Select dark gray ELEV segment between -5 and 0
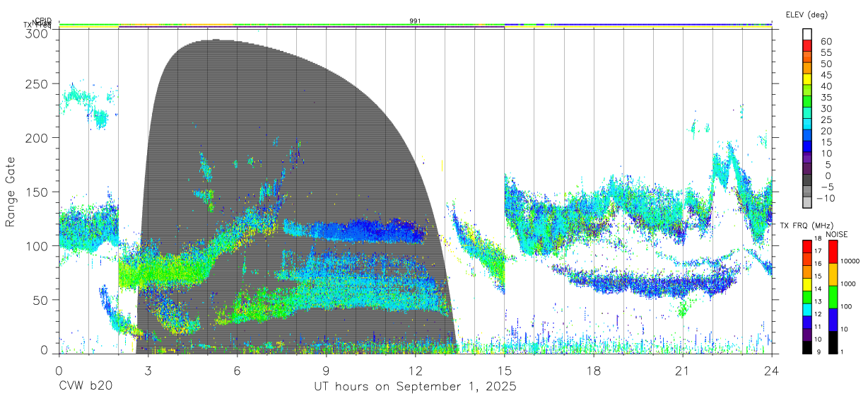The height and width of the screenshot is (401, 868). click(807, 180)
